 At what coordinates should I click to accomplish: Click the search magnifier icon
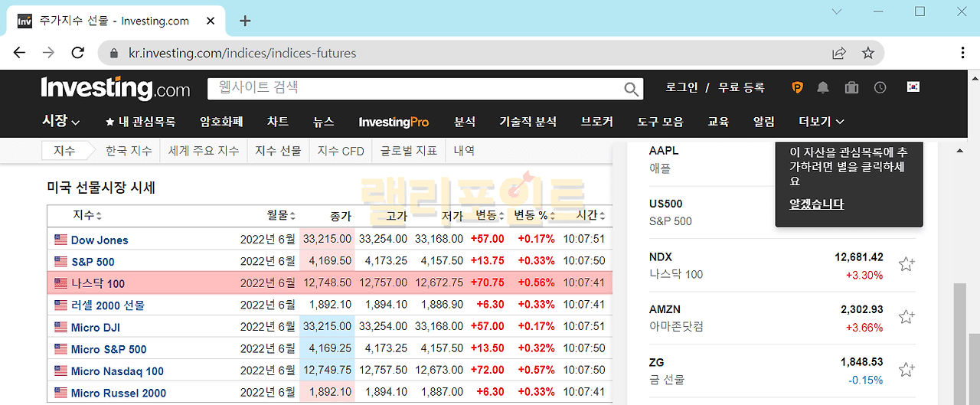click(x=631, y=89)
